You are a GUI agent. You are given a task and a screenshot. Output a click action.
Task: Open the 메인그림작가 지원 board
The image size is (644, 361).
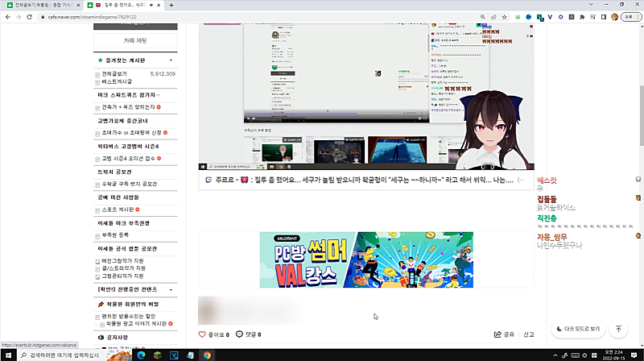(122, 261)
